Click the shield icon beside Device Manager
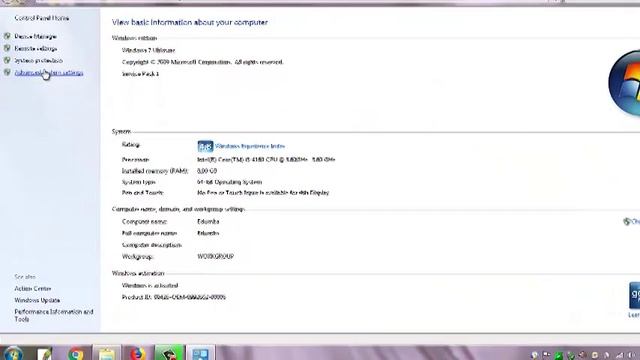Screen dimensions: 640x360 pos(7,36)
